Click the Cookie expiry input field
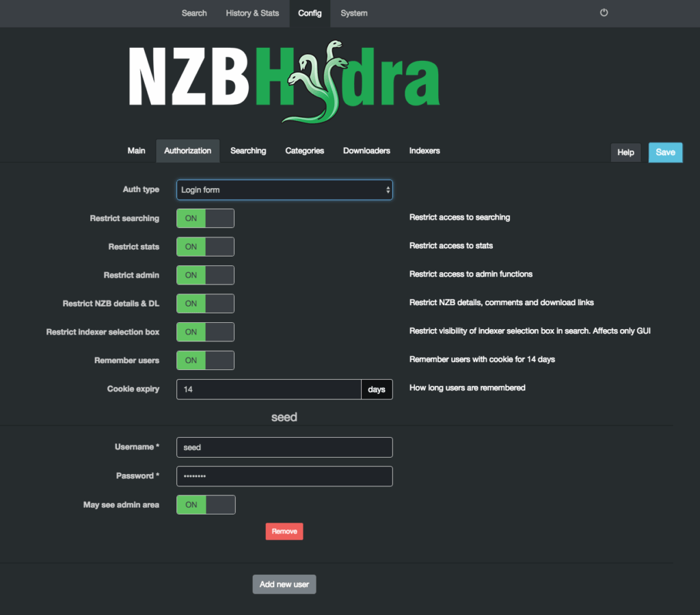Screen dimensions: 700x615 pyautogui.click(x=269, y=389)
